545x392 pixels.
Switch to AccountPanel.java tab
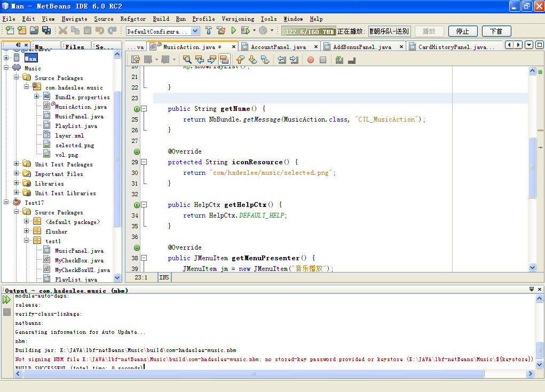279,47
